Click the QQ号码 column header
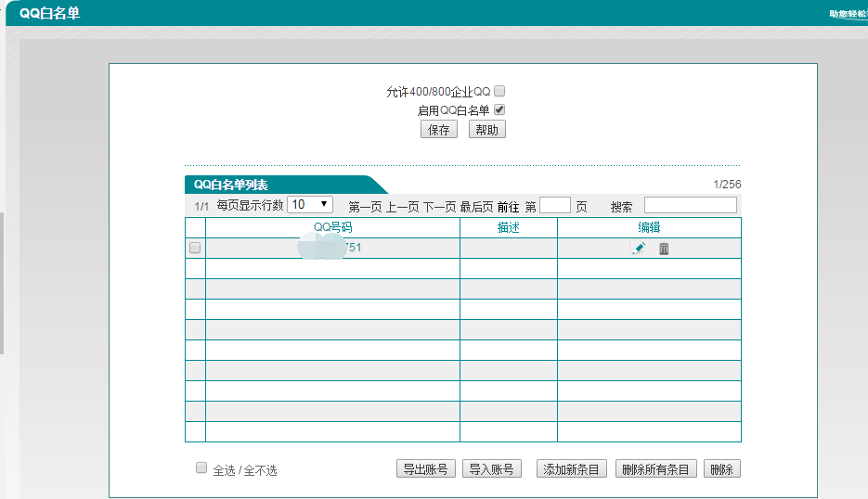868x499 pixels. coord(332,227)
